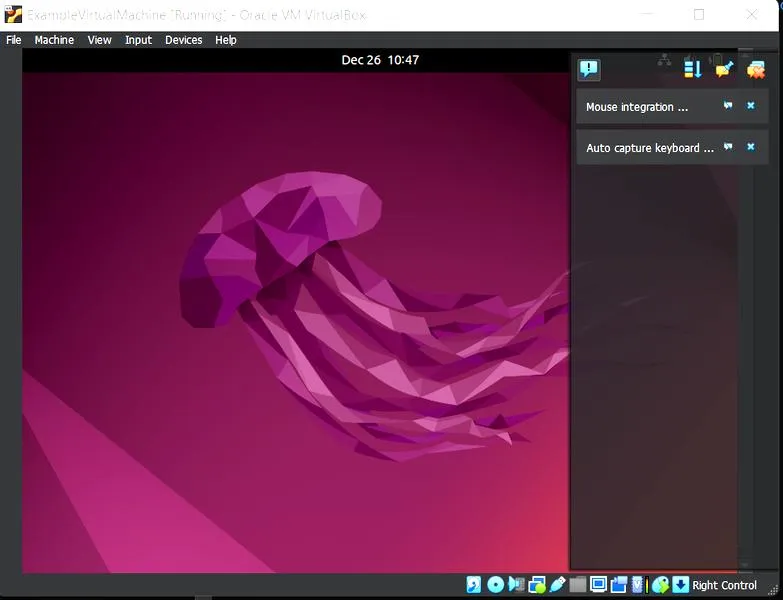Click the keyboard capture down-arrow icon
783x600 pixels.
(x=681, y=585)
